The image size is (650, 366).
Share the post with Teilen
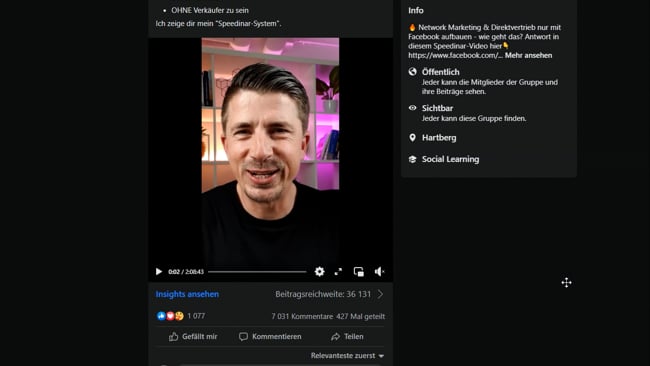coord(347,337)
